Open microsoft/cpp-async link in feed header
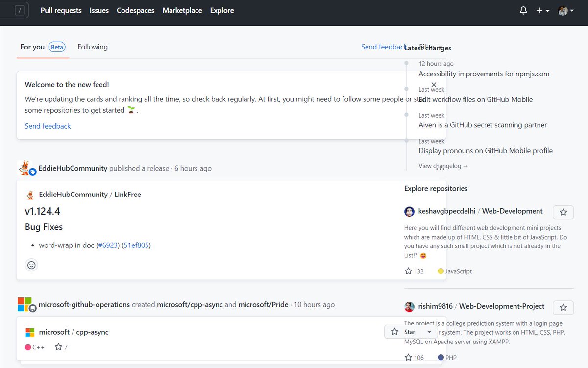 [x=190, y=305]
